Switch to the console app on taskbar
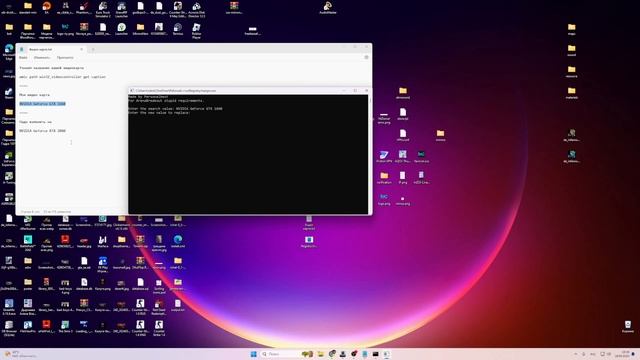This screenshot has width=640, height=360. point(376,354)
